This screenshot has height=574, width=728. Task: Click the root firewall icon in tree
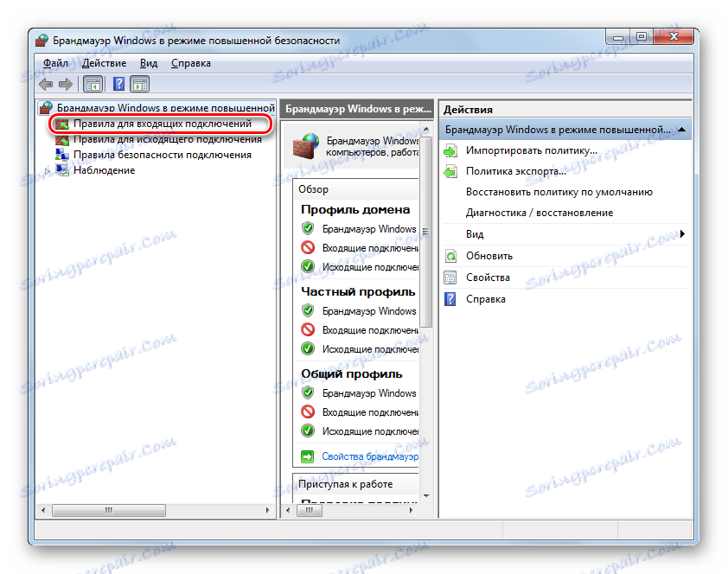click(x=46, y=108)
